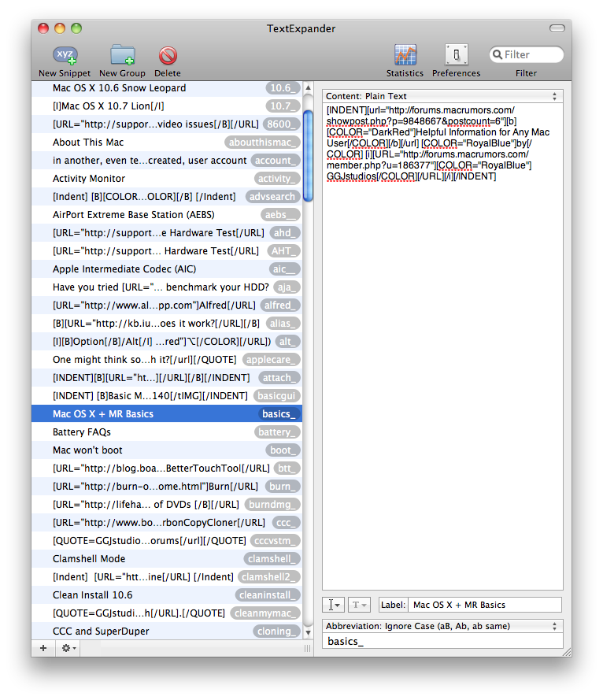
Task: Select the [I]Mac OS X 10.7 Lion snippet
Action: 166,106
